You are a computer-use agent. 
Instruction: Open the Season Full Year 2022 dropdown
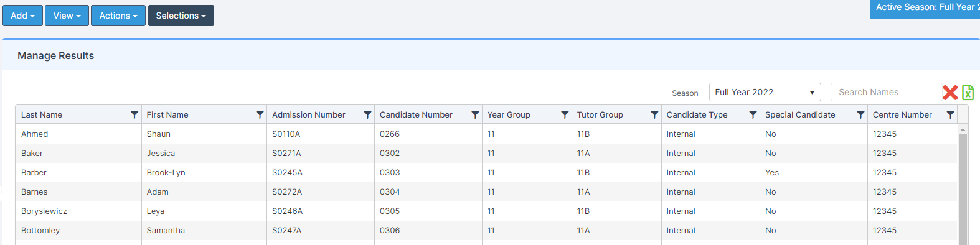click(x=765, y=92)
